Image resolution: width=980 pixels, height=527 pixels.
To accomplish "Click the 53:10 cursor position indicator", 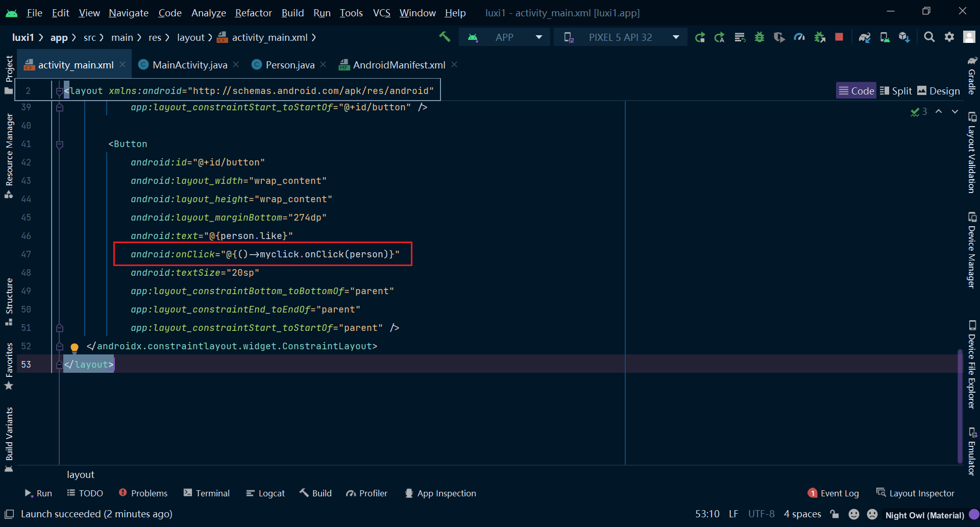I will [x=707, y=514].
